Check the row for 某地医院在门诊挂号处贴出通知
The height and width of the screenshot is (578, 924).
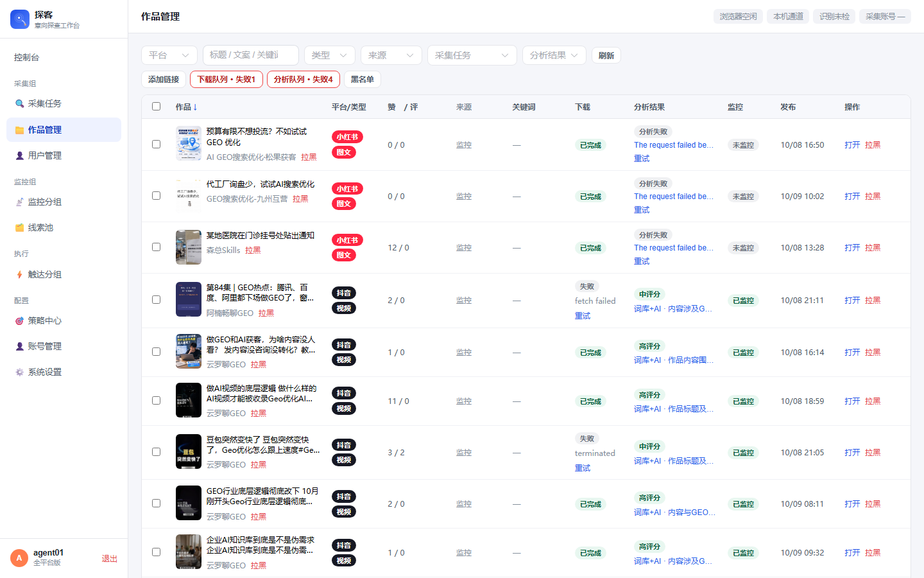pos(156,247)
